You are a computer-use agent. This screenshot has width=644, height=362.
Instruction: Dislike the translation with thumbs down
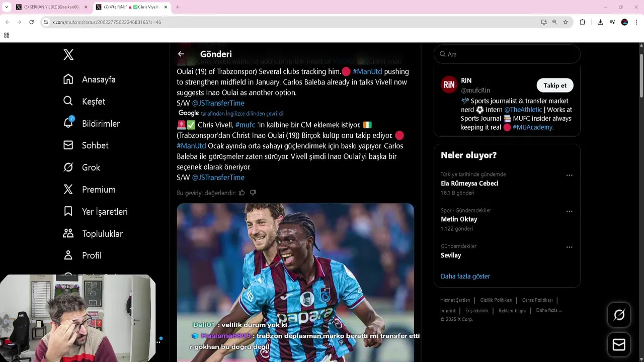(253, 193)
